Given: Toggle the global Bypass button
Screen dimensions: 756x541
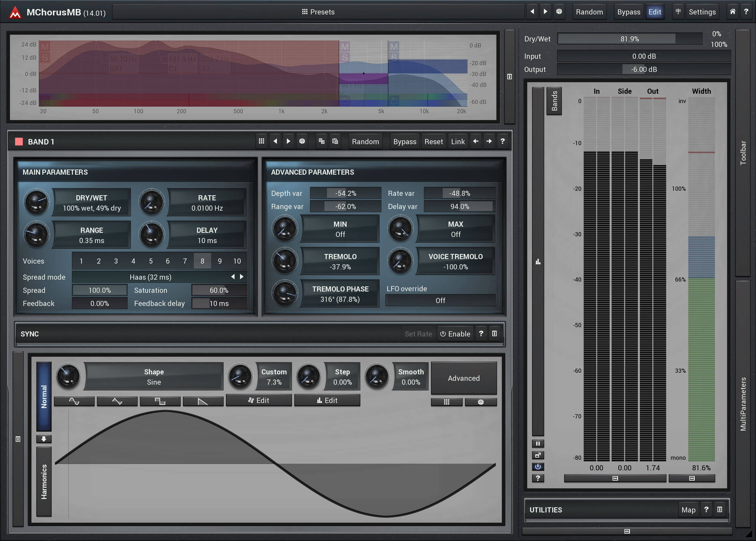Looking at the screenshot, I should pos(629,12).
